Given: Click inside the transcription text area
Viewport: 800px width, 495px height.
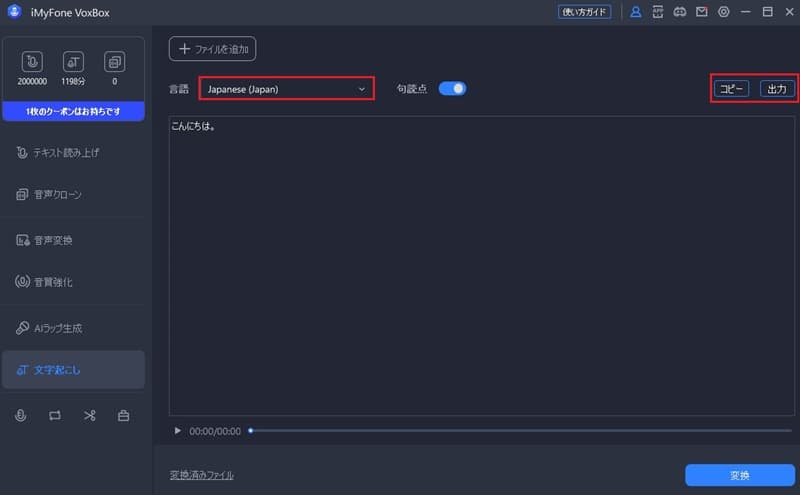Looking at the screenshot, I should click(x=482, y=265).
